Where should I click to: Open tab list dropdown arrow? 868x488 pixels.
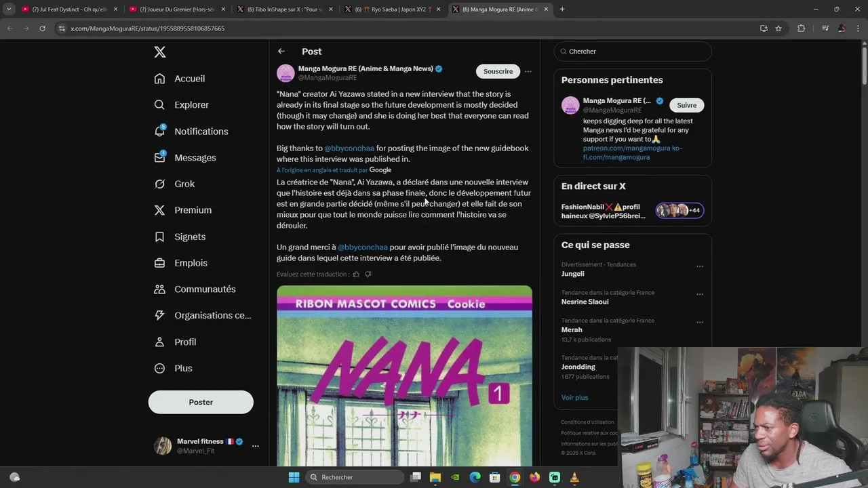coord(9,9)
